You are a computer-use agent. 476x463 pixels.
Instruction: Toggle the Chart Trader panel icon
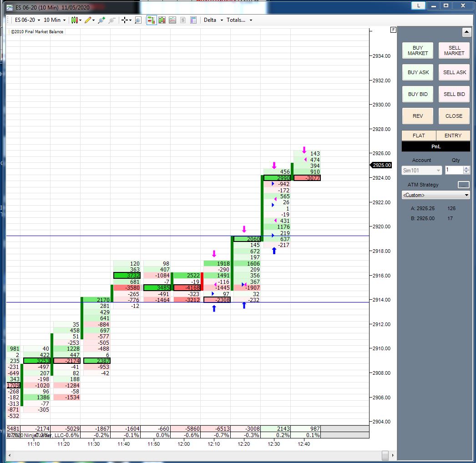[151, 20]
